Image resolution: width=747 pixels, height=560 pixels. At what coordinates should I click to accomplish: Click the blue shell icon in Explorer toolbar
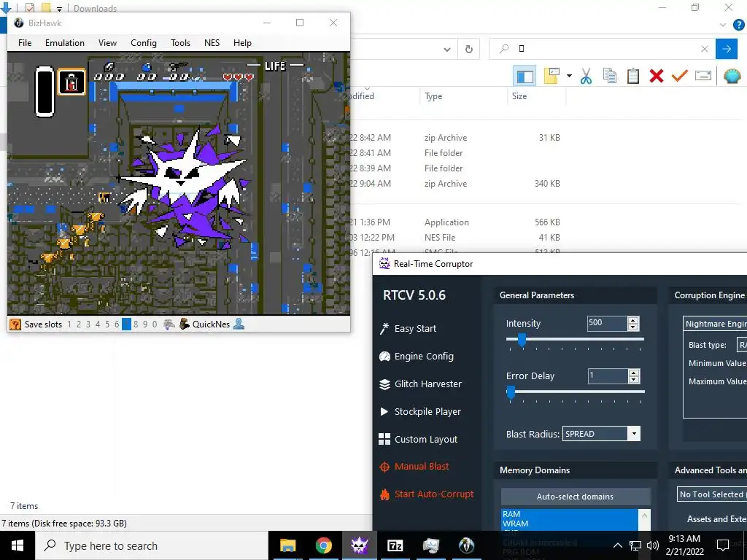tap(732, 76)
